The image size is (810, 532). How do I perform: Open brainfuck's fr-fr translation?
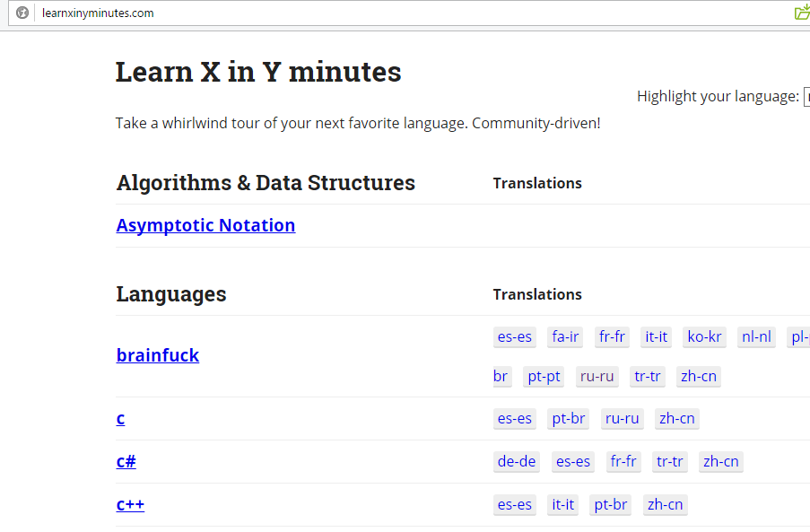tap(612, 336)
